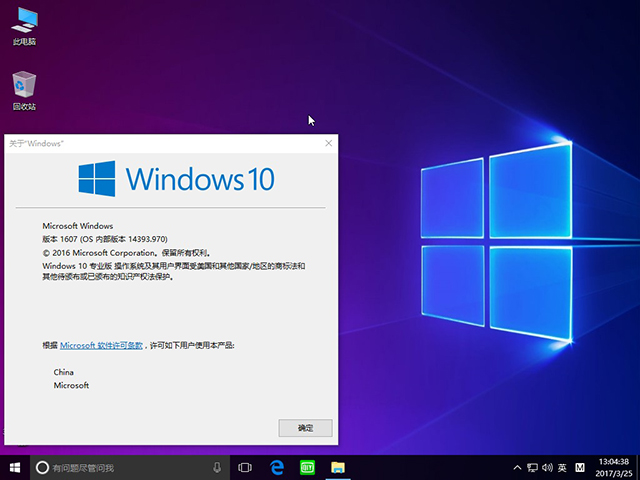Open the volume control tray icon
Viewport: 640px width, 480px height.
pyautogui.click(x=546, y=467)
